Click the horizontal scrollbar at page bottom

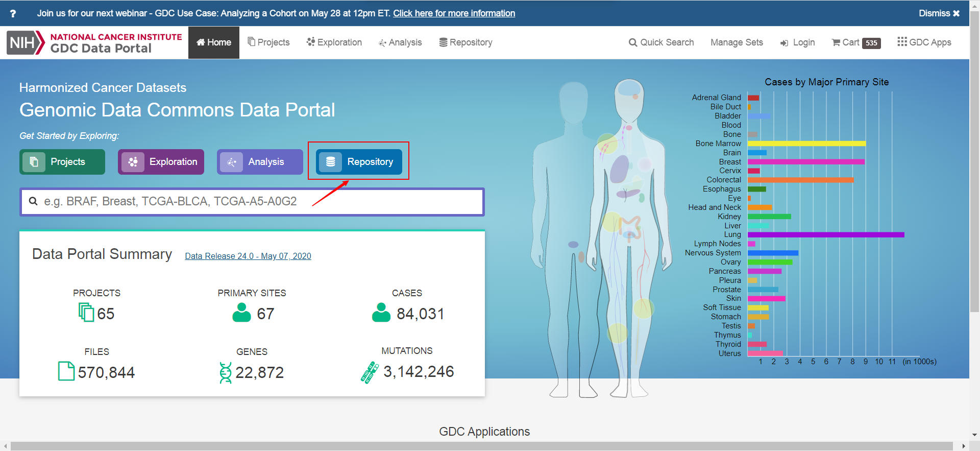[x=481, y=446]
